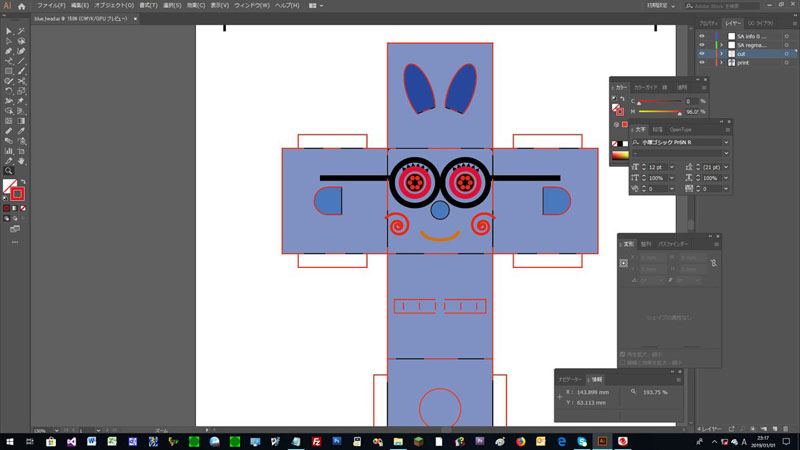Select the Curvature tool
Viewport: 800px width, 450px height.
21,51
